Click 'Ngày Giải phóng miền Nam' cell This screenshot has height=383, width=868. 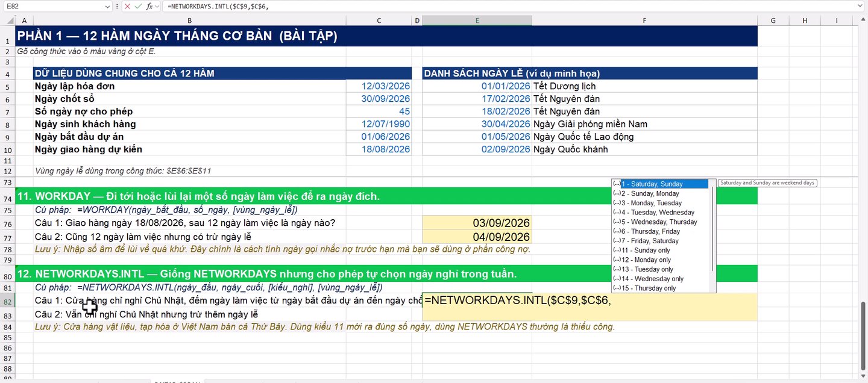[x=644, y=124]
